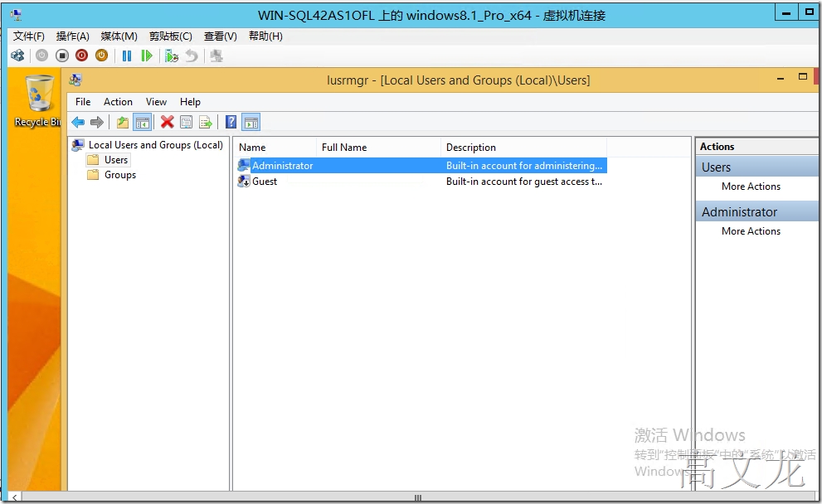Click the grey Forward arrow in lusrmgr
The image size is (822, 504).
point(97,123)
